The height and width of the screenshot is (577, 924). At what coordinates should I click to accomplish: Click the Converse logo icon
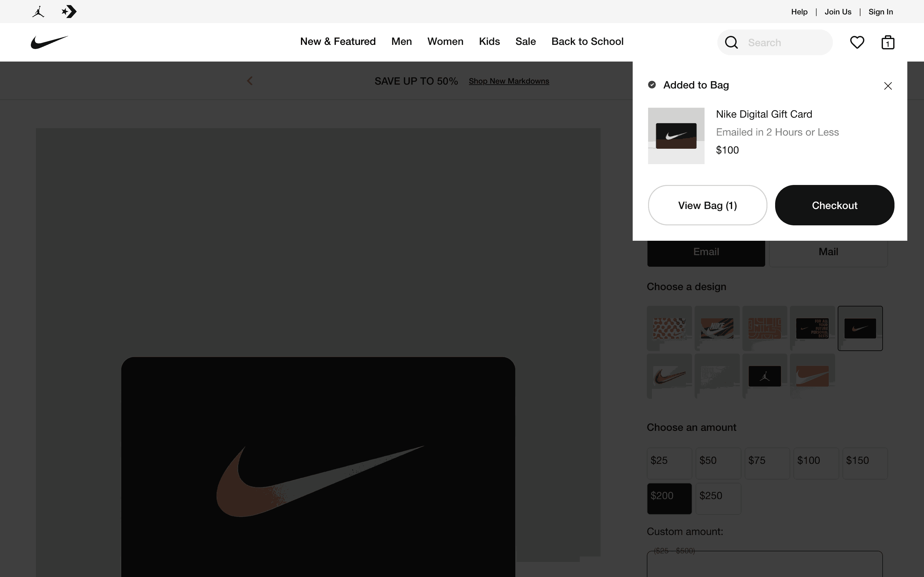pyautogui.click(x=69, y=12)
